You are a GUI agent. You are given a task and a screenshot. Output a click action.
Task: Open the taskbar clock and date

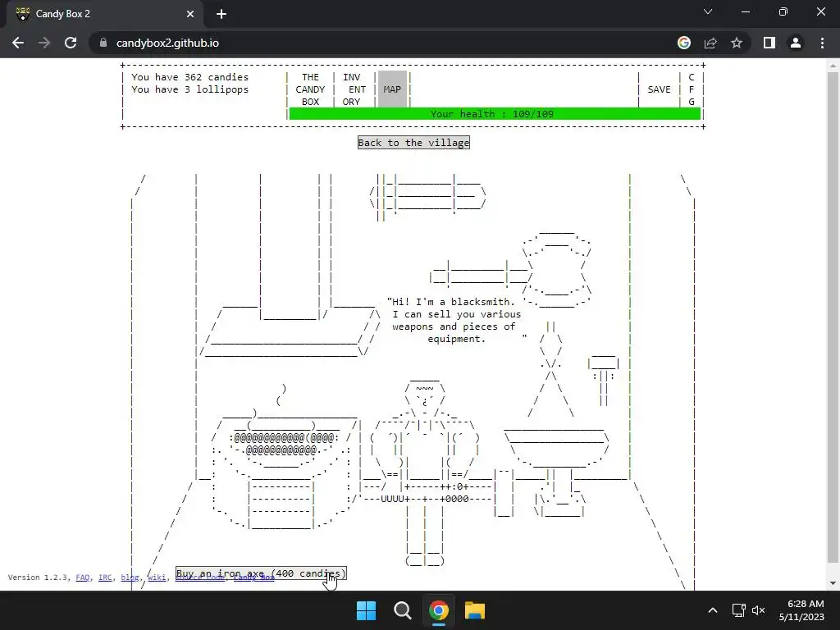[x=801, y=610]
